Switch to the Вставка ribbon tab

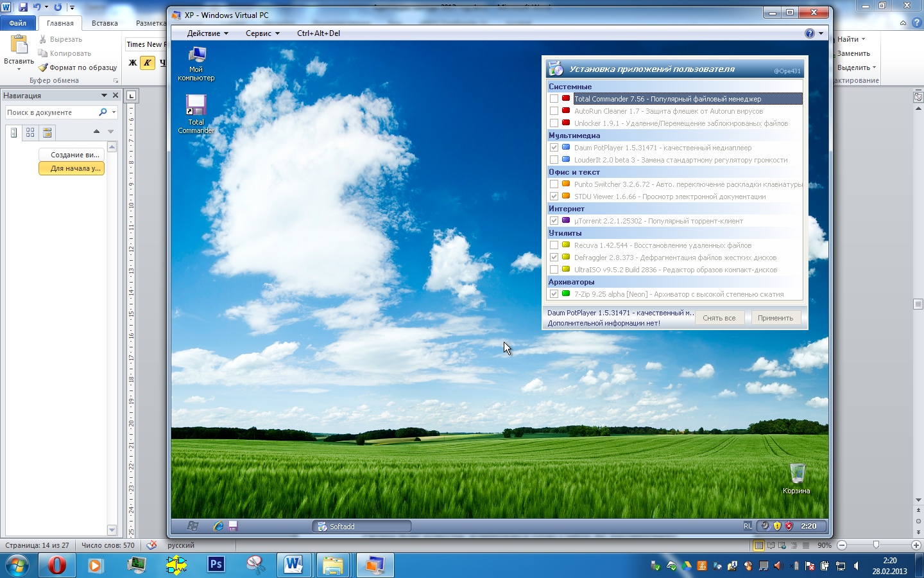click(105, 23)
